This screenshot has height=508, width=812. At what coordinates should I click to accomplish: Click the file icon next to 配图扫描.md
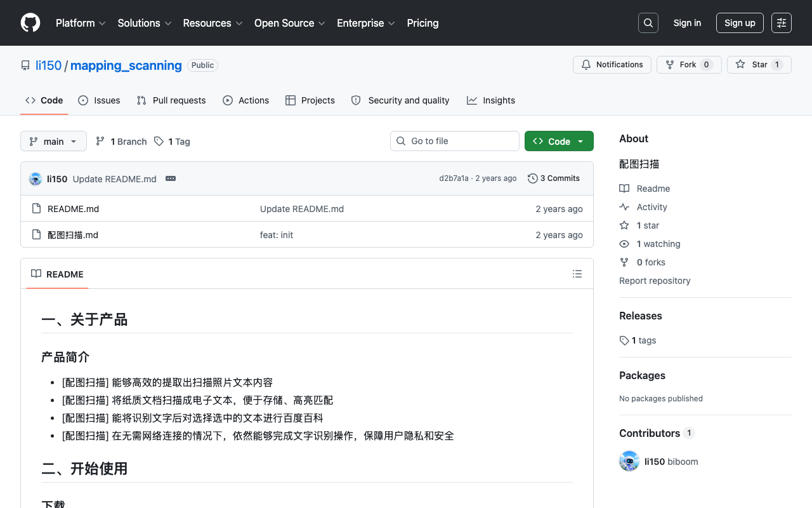[x=36, y=235]
